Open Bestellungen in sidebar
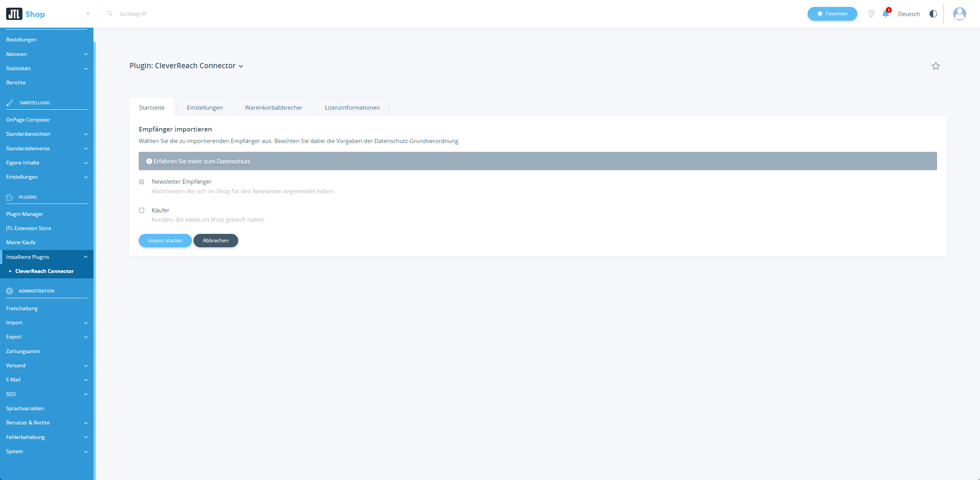The image size is (980, 480). point(21,39)
